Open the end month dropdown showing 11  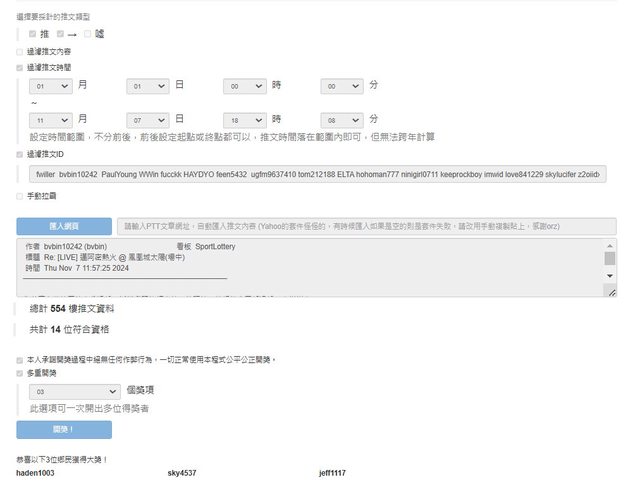[x=51, y=118]
